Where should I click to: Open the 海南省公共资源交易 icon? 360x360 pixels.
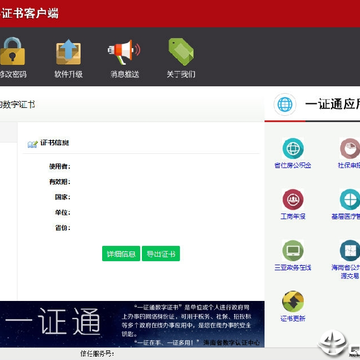pos(350,251)
